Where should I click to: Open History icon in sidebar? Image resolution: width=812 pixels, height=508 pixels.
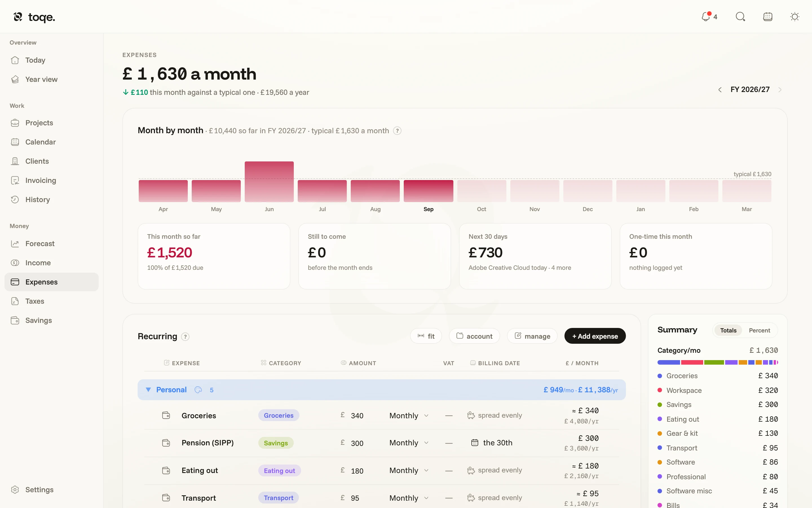click(15, 200)
